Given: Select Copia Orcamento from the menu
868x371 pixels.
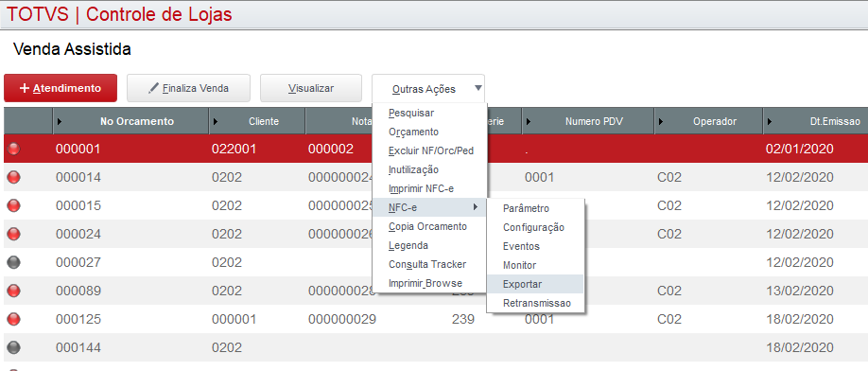Looking at the screenshot, I should coord(429,226).
